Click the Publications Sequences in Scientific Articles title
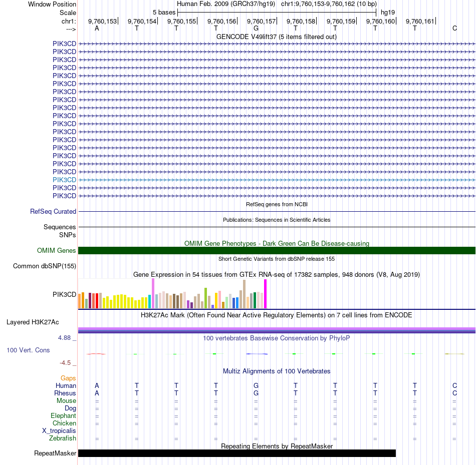 pyautogui.click(x=277, y=220)
